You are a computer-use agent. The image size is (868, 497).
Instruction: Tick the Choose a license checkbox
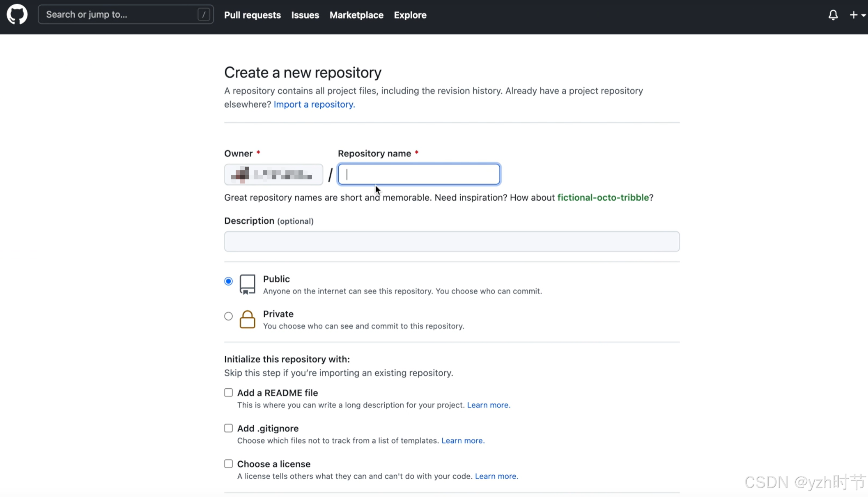click(228, 464)
